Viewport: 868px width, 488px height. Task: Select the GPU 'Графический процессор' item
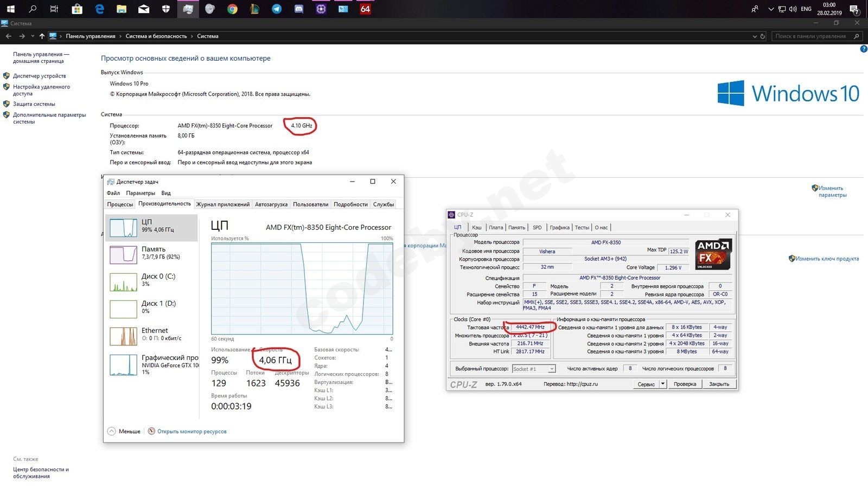pyautogui.click(x=151, y=364)
